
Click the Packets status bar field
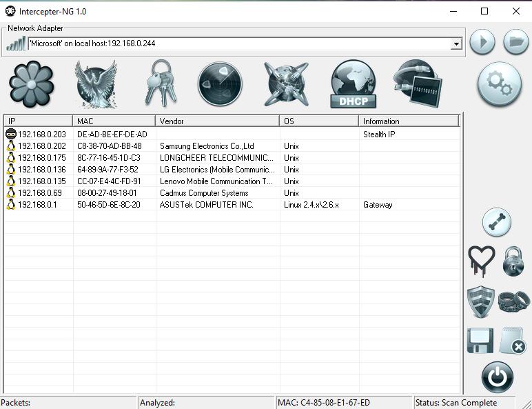pyautogui.click(x=68, y=403)
